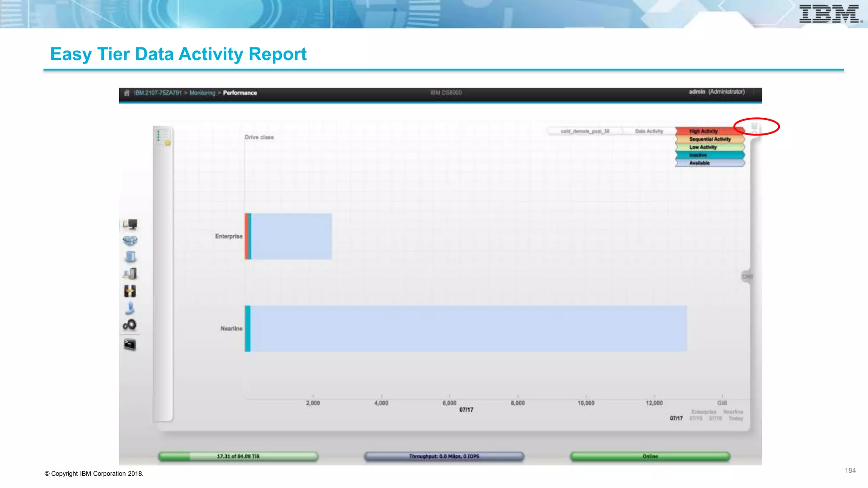The width and height of the screenshot is (868, 488).
Task: Select the bold 07/17 date marker
Action: [676, 419]
